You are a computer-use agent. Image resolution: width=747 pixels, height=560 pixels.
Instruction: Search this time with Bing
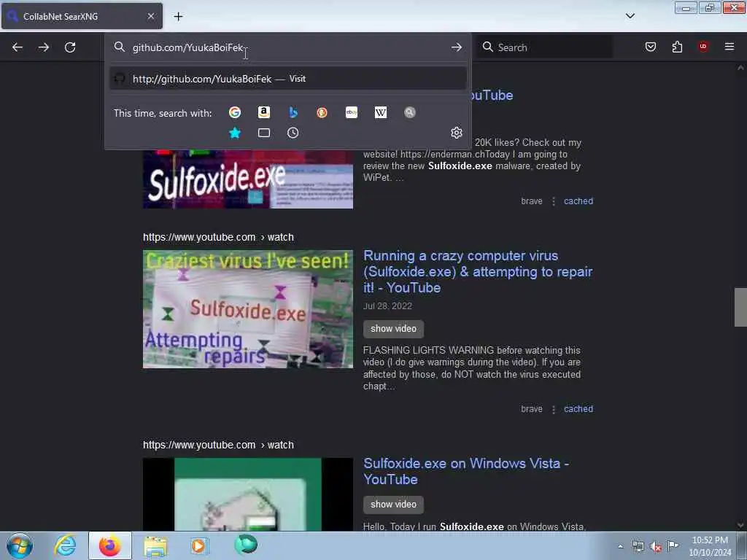(293, 112)
